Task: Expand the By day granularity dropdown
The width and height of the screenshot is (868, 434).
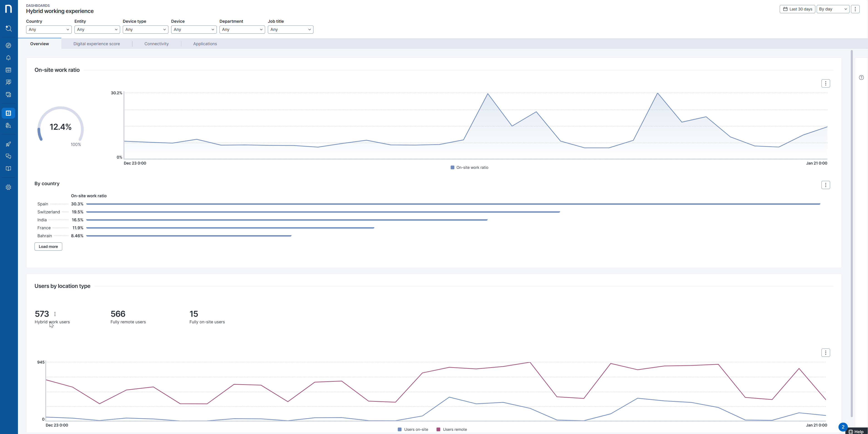Action: pyautogui.click(x=833, y=9)
